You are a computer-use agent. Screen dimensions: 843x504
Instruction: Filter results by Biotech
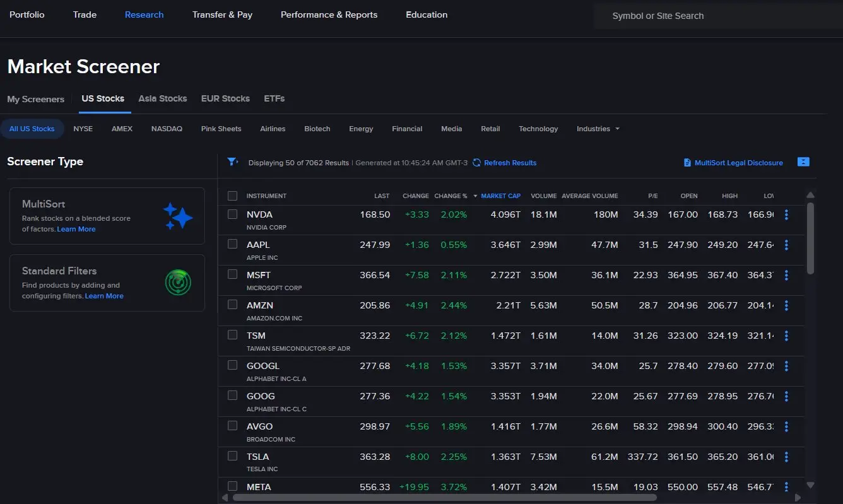[x=317, y=129]
